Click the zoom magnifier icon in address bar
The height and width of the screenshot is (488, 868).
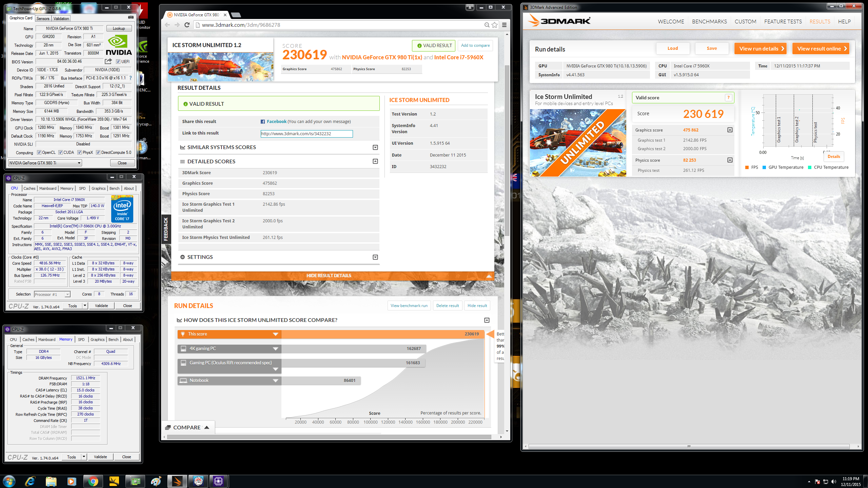[x=487, y=25]
